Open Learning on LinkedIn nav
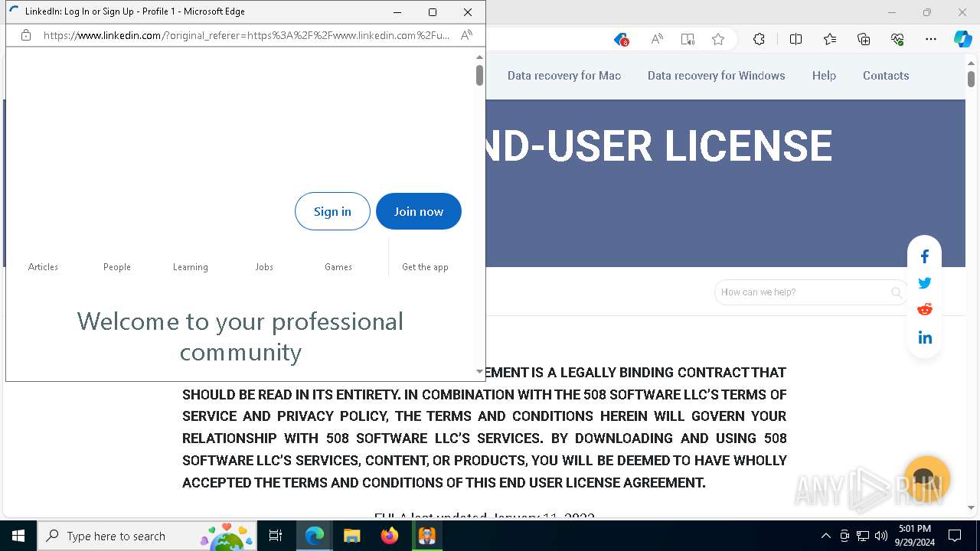The width and height of the screenshot is (980, 551). 191,267
